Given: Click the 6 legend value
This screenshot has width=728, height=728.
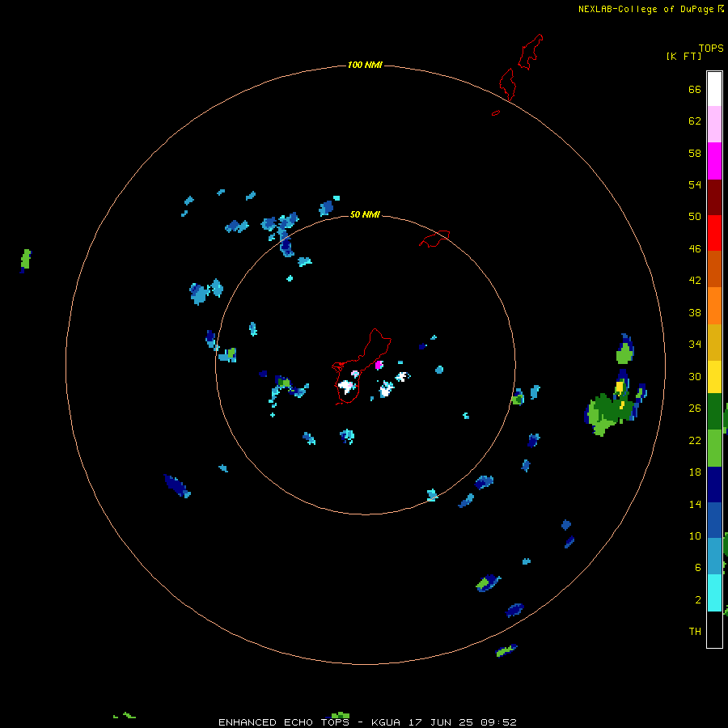Looking at the screenshot, I should (697, 568).
